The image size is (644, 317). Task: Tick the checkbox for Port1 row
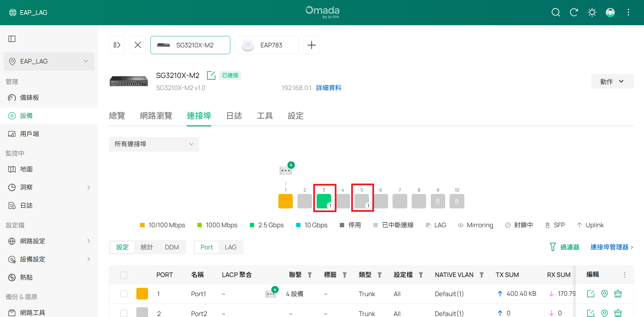point(124,294)
